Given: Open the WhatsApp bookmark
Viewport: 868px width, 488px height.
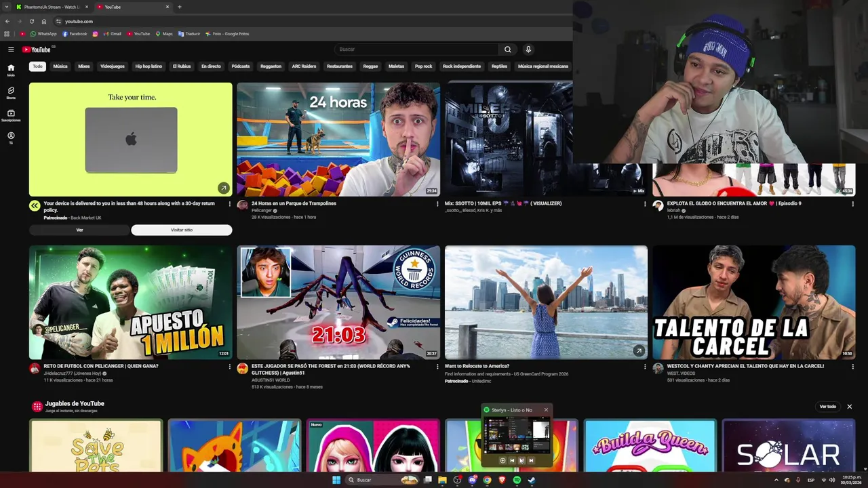Looking at the screenshot, I should pyautogui.click(x=43, y=33).
